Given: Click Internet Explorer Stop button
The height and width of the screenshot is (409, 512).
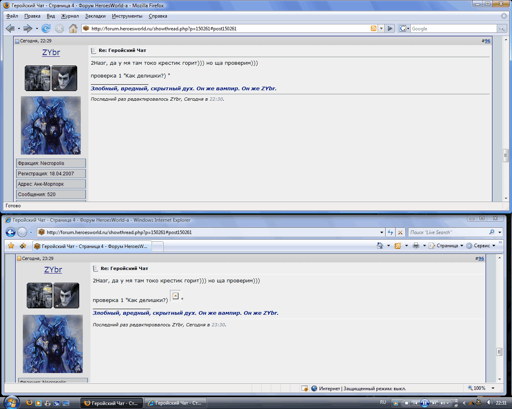Looking at the screenshot, I should pos(400,232).
